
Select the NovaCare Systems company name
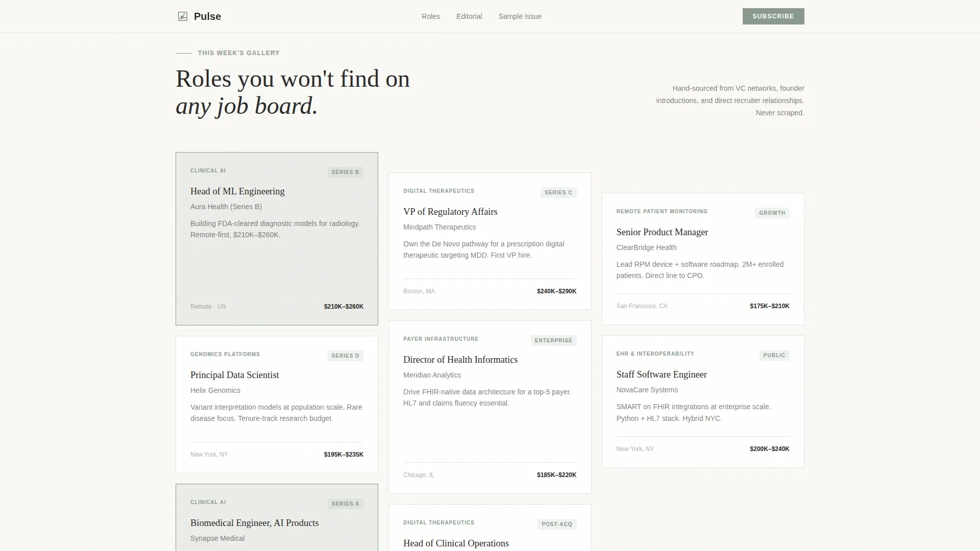point(647,390)
